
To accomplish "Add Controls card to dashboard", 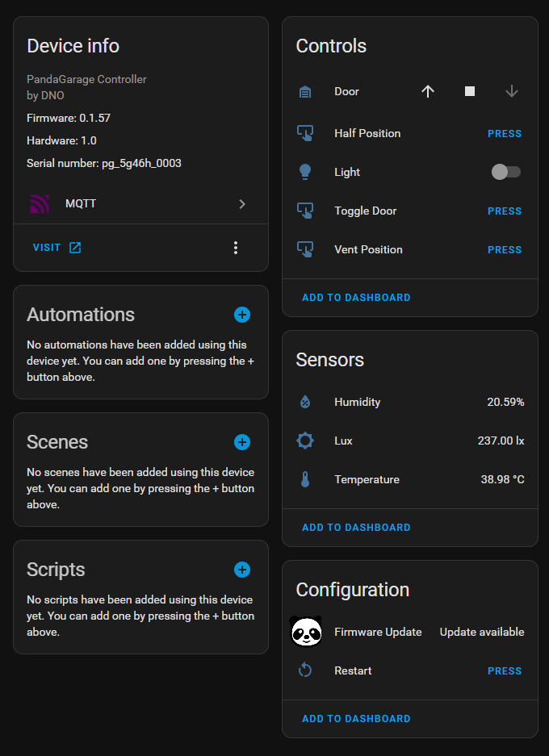I will point(356,298).
